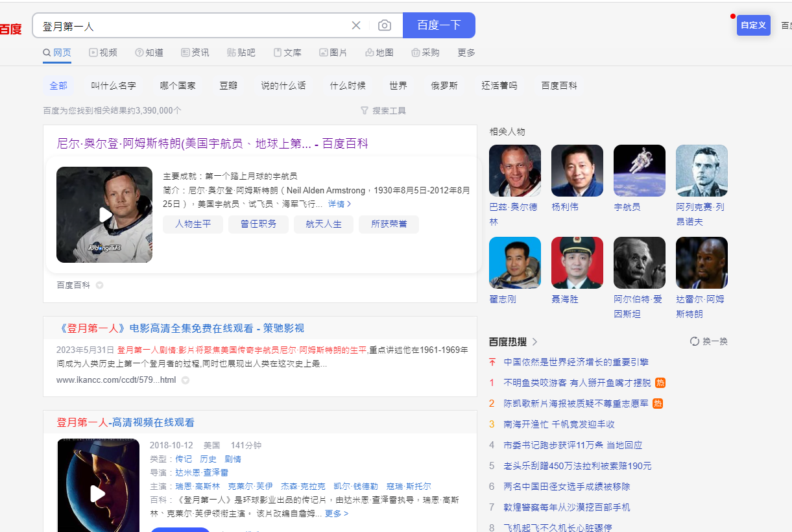Open hot search 市委书记跑步获评11万条
The height and width of the screenshot is (532, 792).
coord(573,445)
